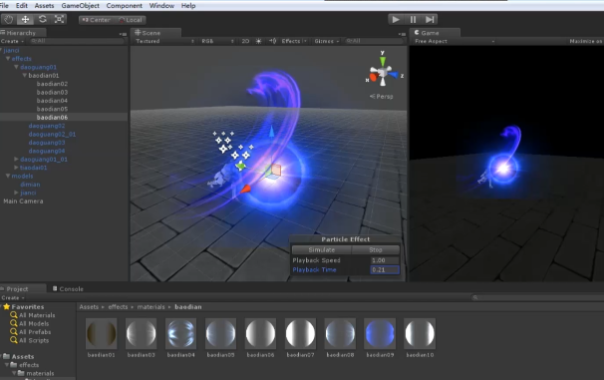
Task: Toggle Center pivot mode button
Action: coord(97,20)
